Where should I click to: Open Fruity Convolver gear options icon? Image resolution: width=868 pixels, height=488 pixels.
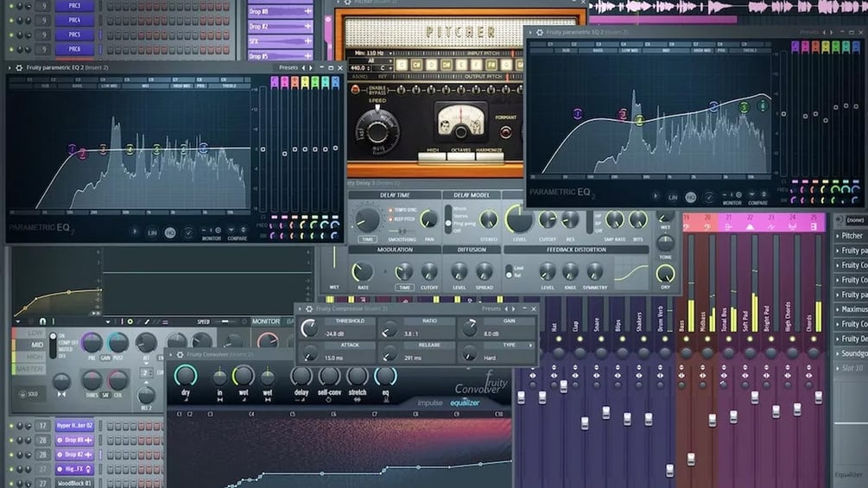tap(180, 355)
